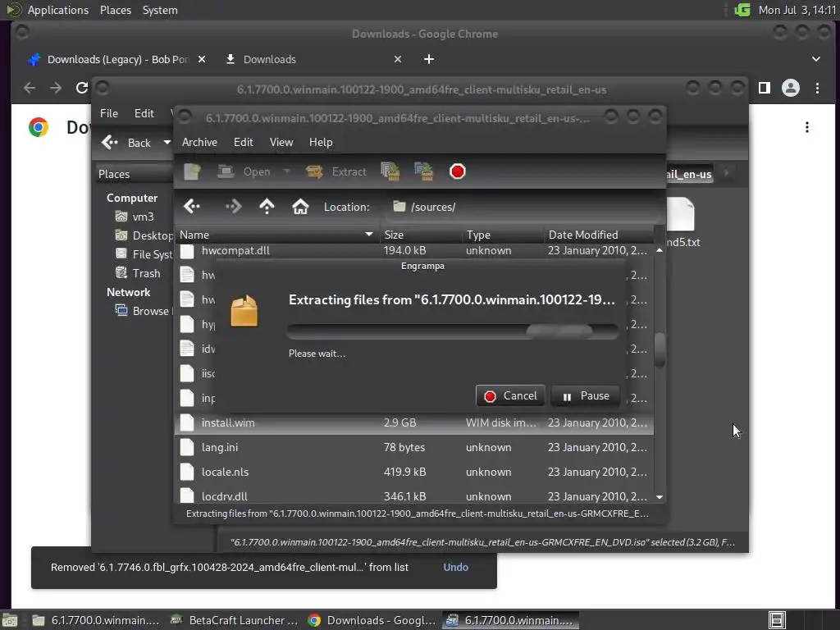Click the add folder to archive icon

point(423,171)
